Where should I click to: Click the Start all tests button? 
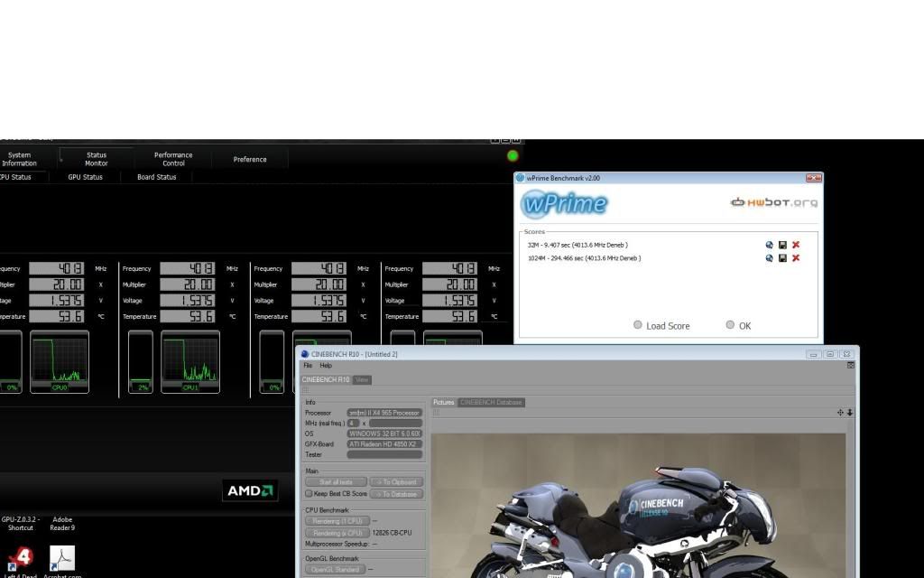tap(336, 482)
